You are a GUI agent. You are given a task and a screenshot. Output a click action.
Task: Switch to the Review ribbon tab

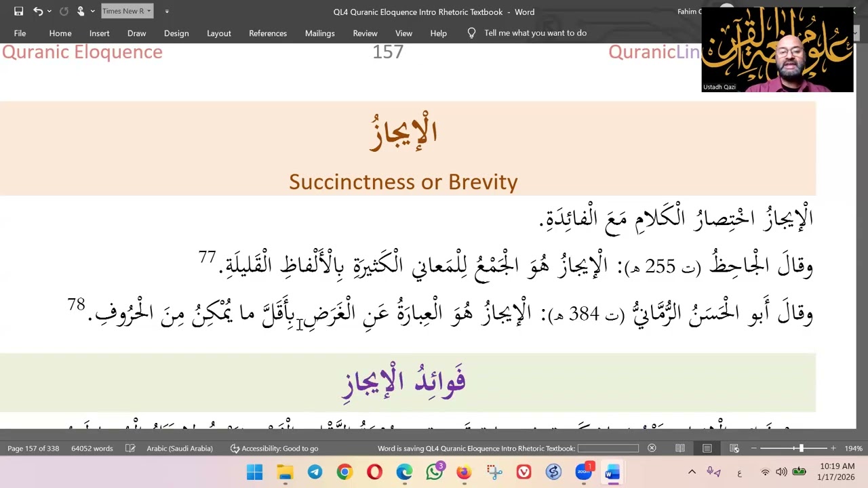click(x=365, y=33)
